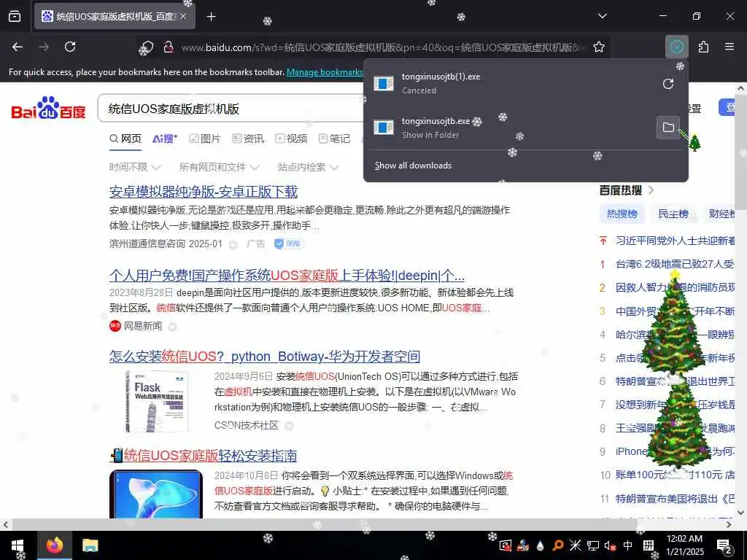Select the 热搜榜 tab
747x560 pixels.
(x=622, y=214)
